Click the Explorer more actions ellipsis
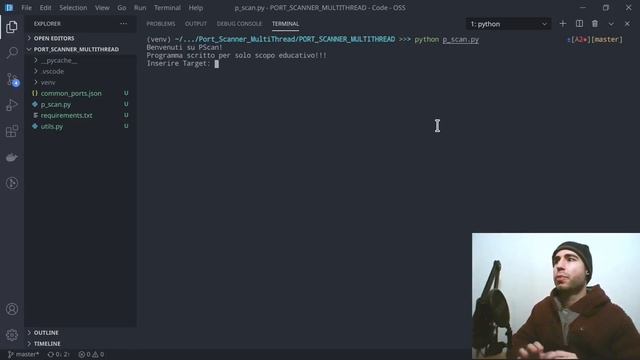 (x=123, y=24)
